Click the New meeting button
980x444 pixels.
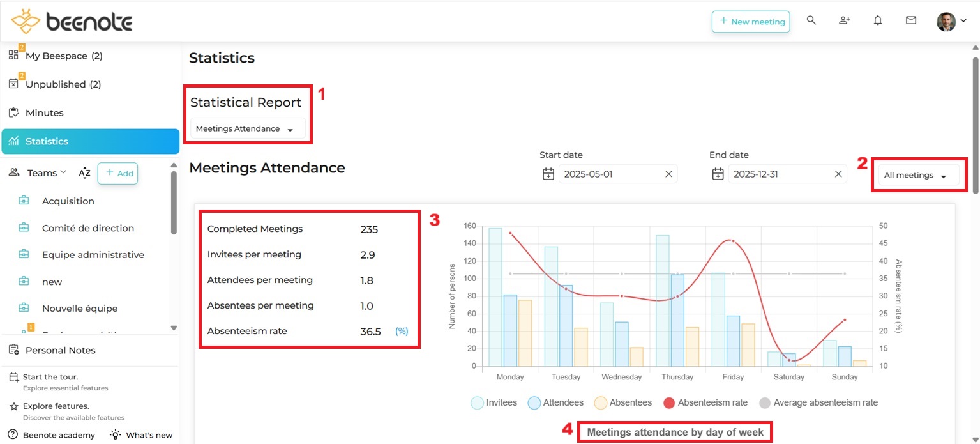(751, 21)
